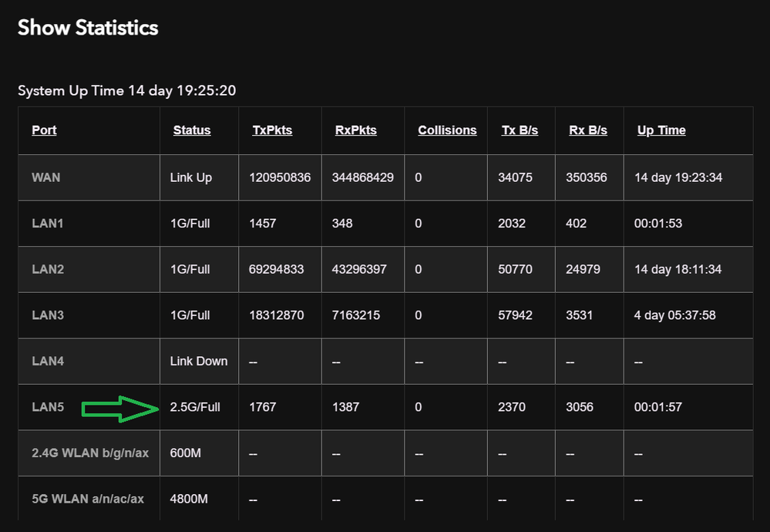Image resolution: width=770 pixels, height=532 pixels.
Task: Select the RxPkts column header
Action: point(356,130)
